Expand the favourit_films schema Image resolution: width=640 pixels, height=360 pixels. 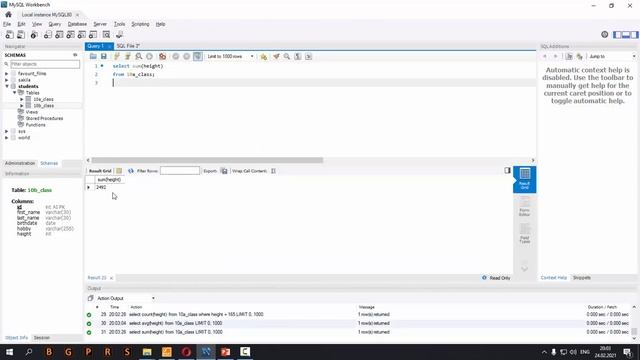(7, 73)
